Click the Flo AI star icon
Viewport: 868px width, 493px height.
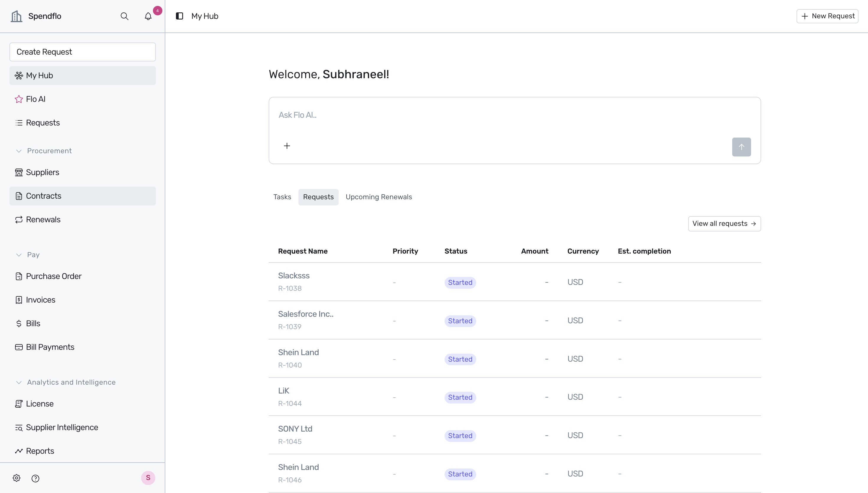pyautogui.click(x=19, y=99)
